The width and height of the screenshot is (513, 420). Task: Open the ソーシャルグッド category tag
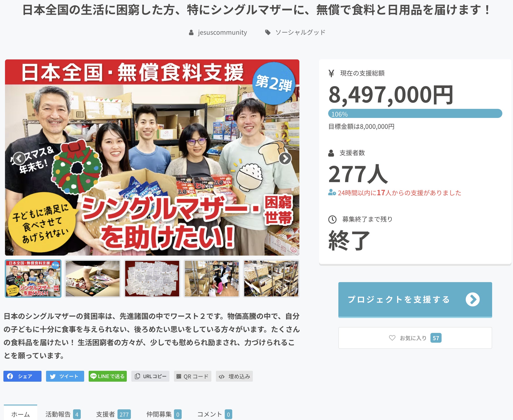coord(296,32)
